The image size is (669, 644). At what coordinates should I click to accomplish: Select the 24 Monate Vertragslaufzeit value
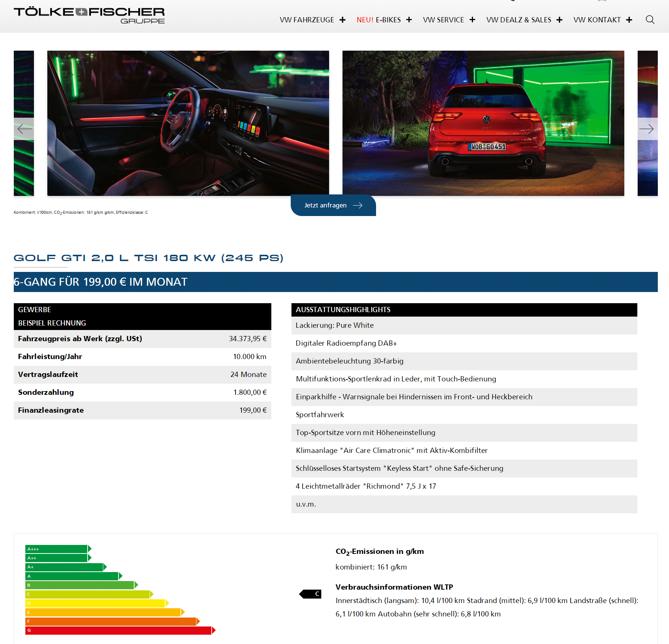click(x=249, y=375)
